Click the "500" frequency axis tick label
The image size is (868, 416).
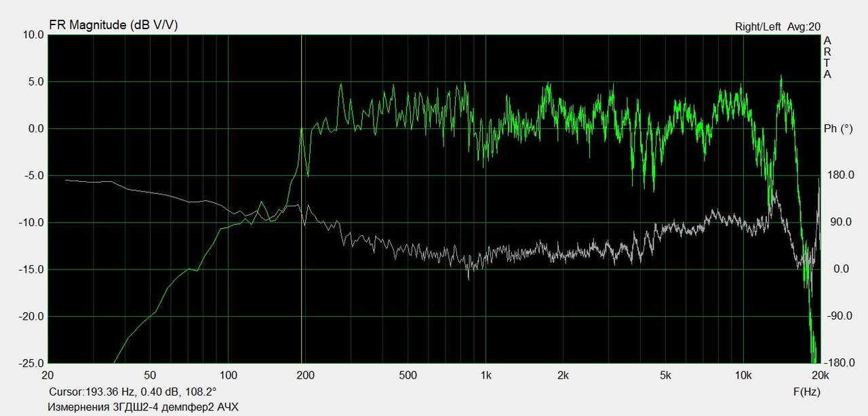pyautogui.click(x=408, y=375)
